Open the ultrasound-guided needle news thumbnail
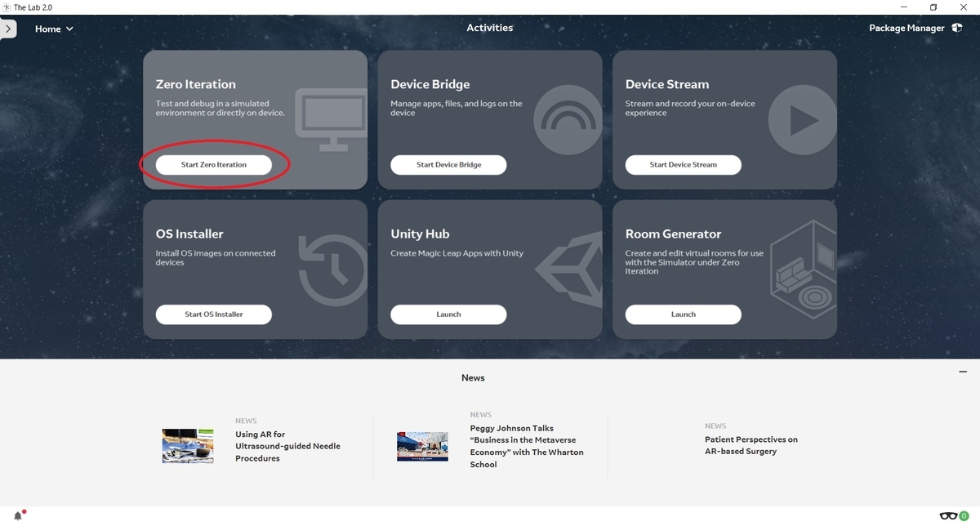Viewport: 980px width, 526px height. point(188,446)
